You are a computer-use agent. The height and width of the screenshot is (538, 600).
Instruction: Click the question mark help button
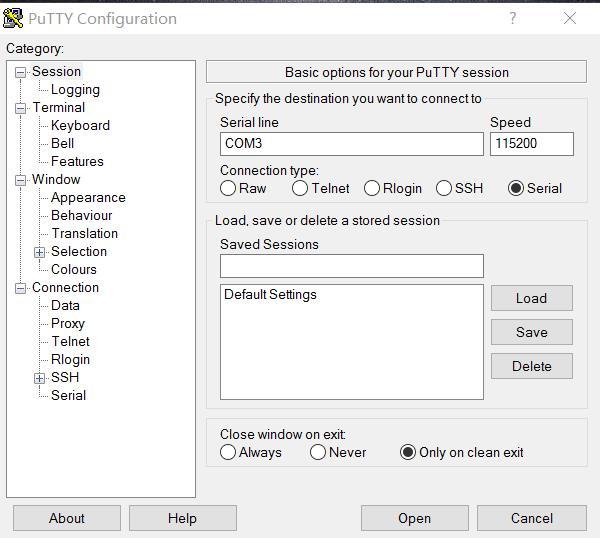[x=513, y=18]
